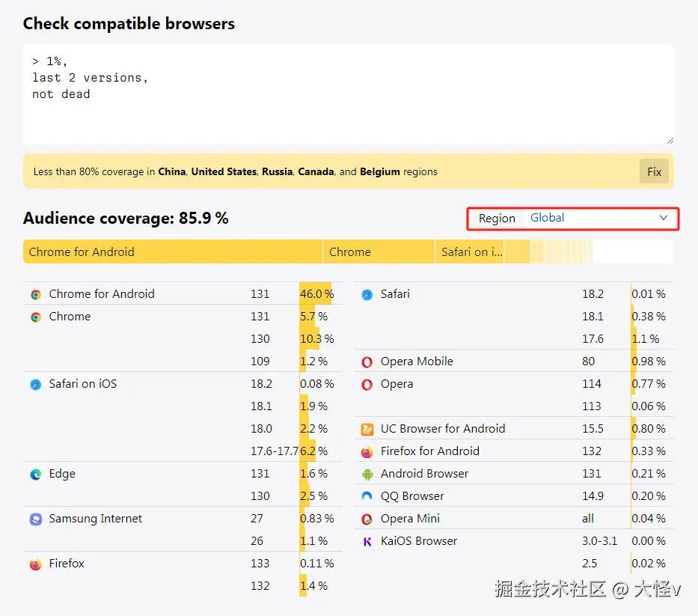The width and height of the screenshot is (698, 616).
Task: Click the Opera Mini version all cell
Action: coord(588,519)
